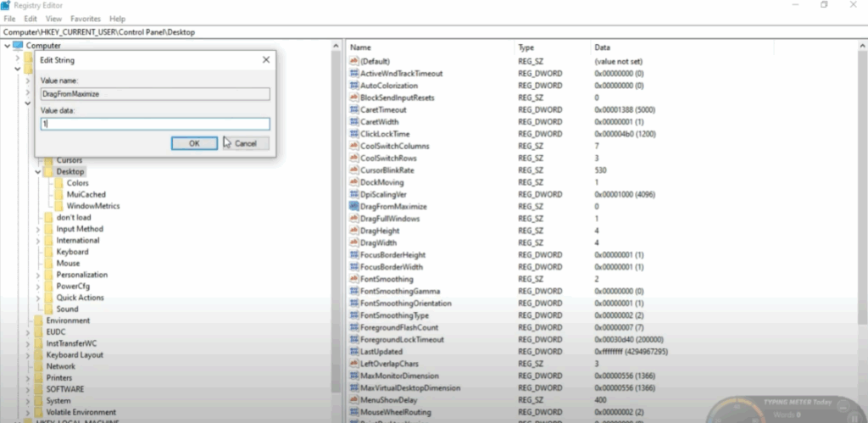Viewport: 868px width, 423px height.
Task: Close the Edit String dialog
Action: pos(266,60)
